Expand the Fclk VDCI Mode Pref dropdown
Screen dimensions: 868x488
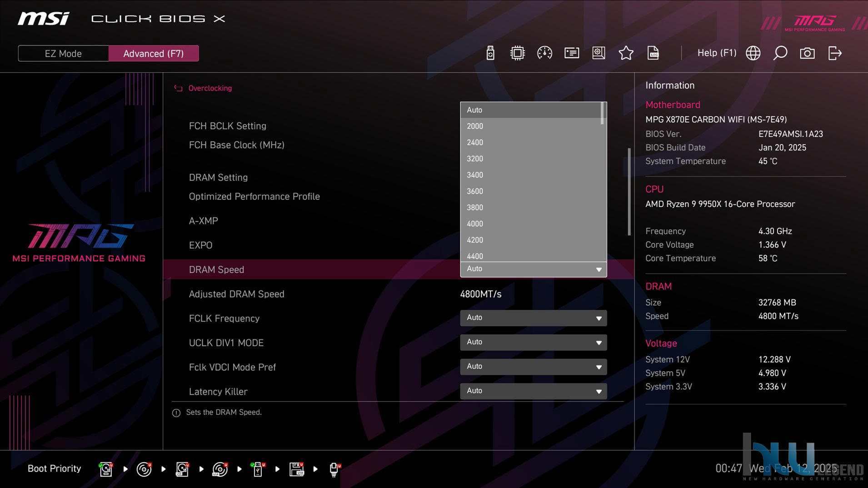pyautogui.click(x=534, y=367)
